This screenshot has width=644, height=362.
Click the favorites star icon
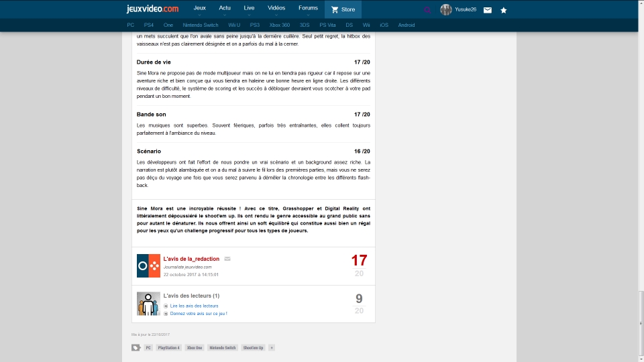click(x=504, y=10)
